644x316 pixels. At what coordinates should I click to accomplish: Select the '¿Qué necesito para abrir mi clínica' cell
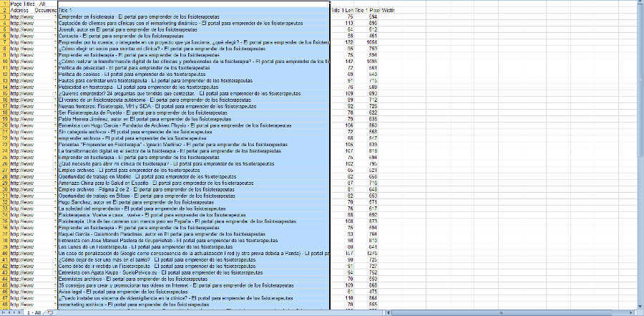point(193,164)
